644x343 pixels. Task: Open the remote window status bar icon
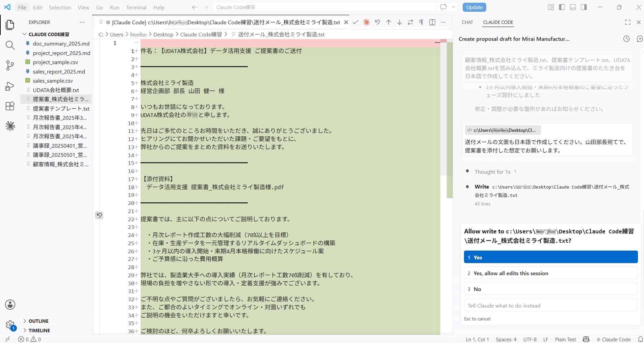8,339
